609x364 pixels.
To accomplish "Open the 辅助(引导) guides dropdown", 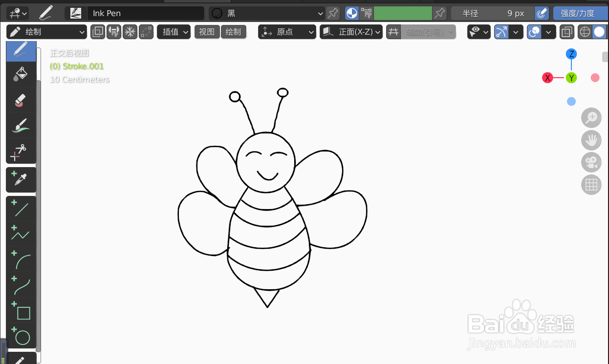I will pos(428,32).
